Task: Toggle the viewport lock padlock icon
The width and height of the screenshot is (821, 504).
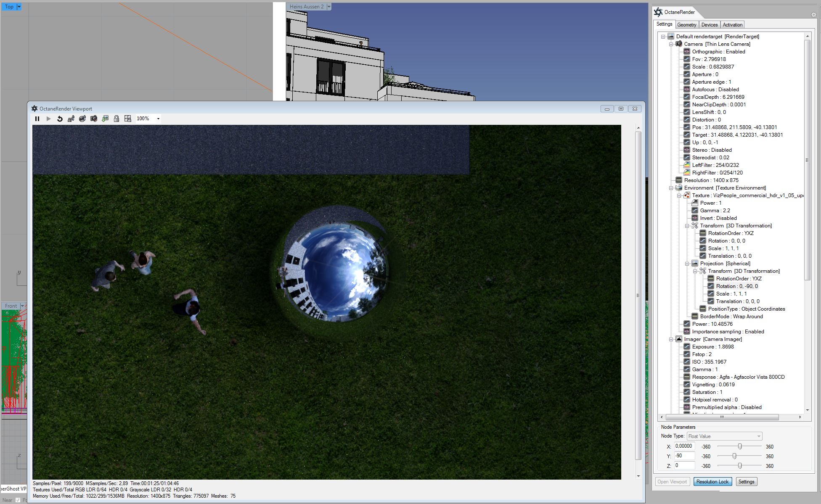Action: [117, 119]
